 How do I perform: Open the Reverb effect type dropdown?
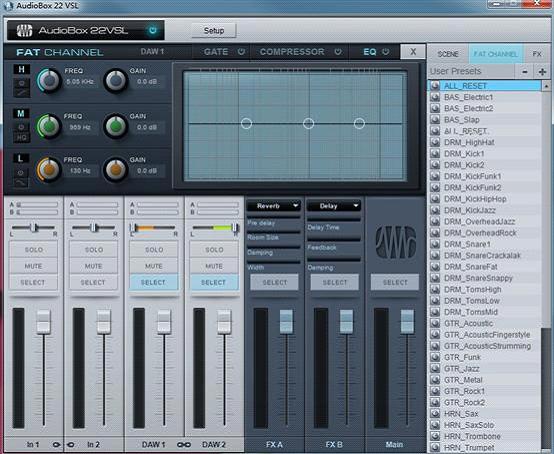coord(274,206)
